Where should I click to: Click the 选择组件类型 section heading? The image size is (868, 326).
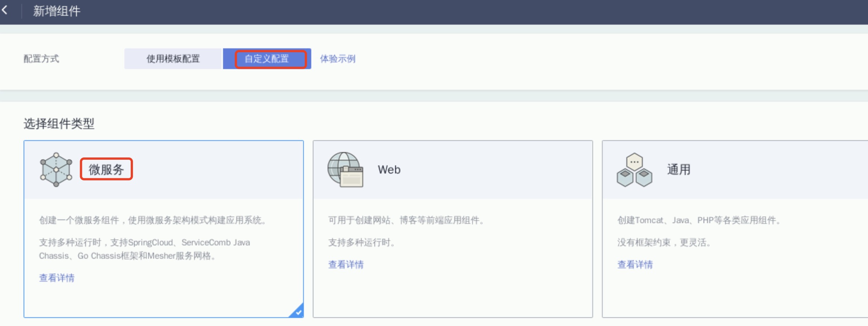click(59, 124)
